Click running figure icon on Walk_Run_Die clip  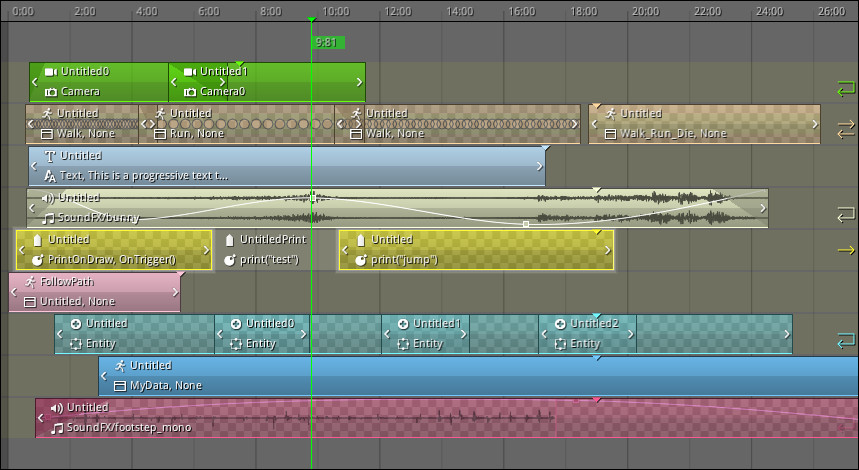(x=611, y=113)
